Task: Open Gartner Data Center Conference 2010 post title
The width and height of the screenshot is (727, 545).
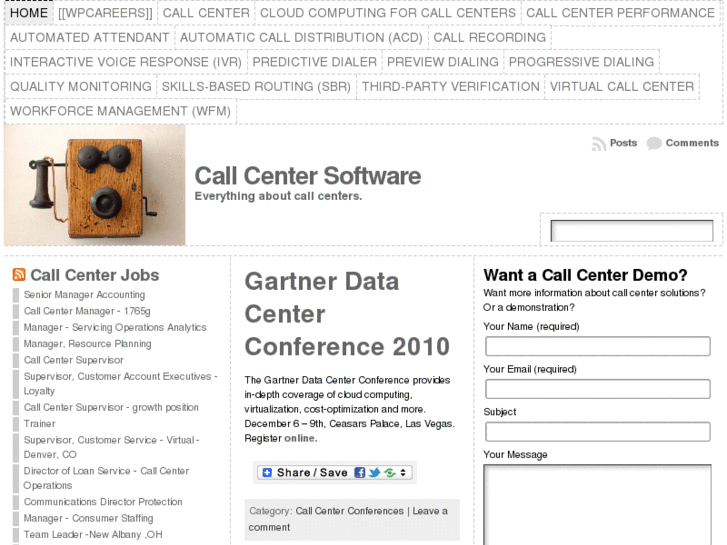Action: 347,314
